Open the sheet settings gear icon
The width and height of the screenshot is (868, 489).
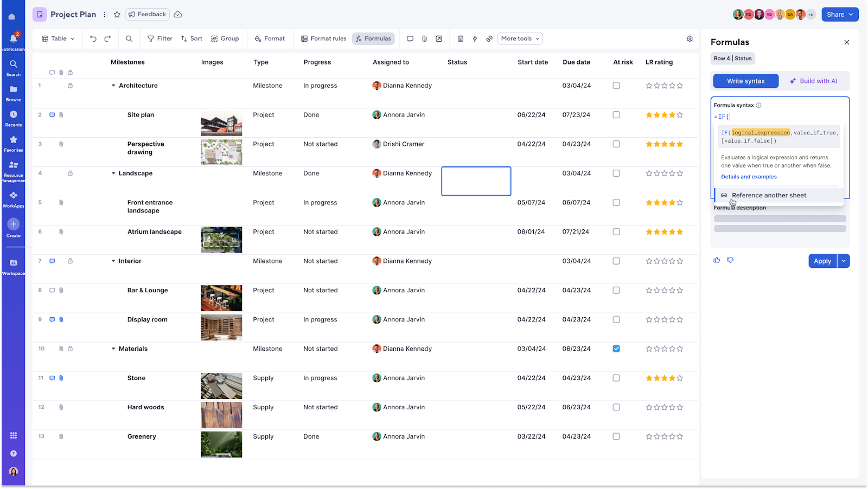[x=690, y=38]
